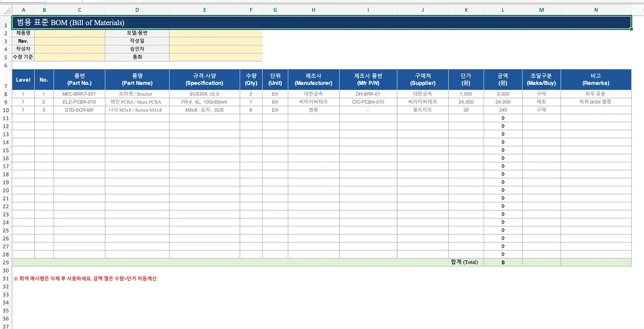Select the 합계 (Total) label cell
Viewport: 644px width, 329px height.
464,262
